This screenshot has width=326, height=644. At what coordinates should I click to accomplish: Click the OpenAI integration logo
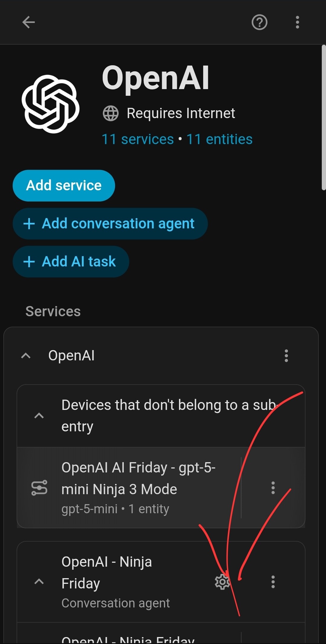tap(50, 104)
